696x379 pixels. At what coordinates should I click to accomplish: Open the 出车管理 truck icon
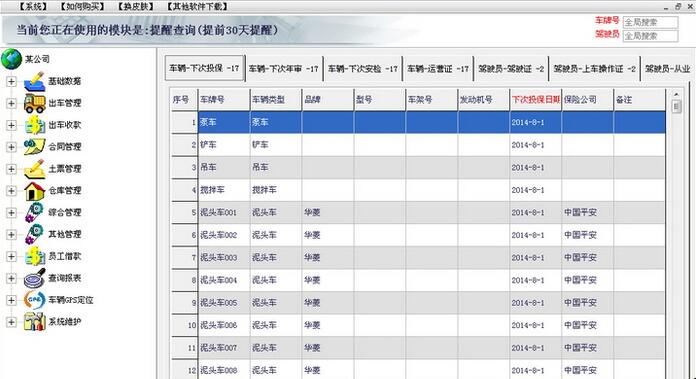coord(34,103)
